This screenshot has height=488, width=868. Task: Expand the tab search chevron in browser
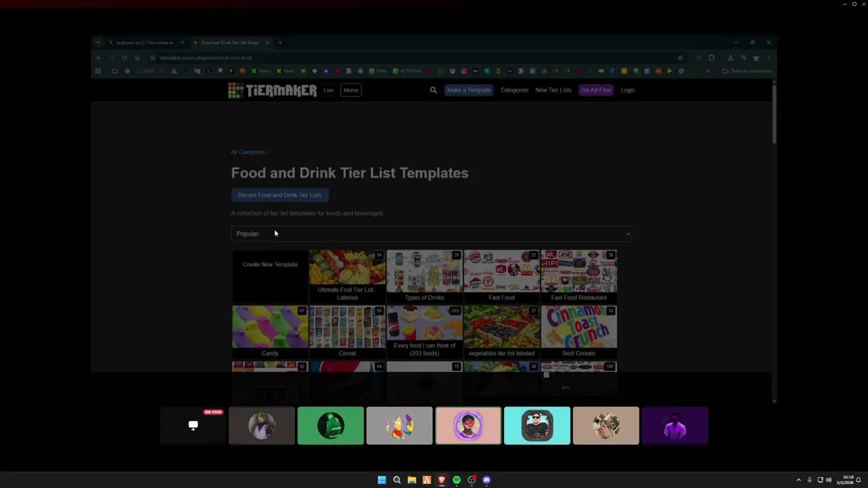(98, 43)
